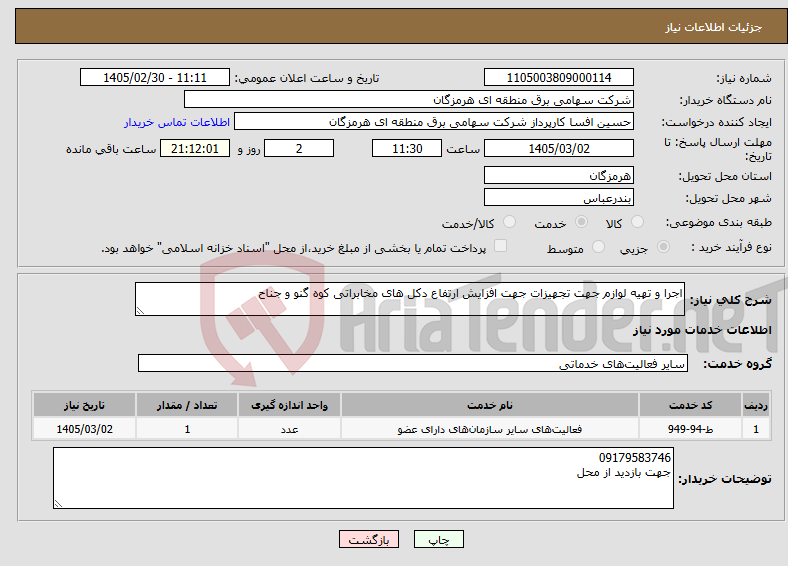Click the delivery province هرمزگان field
The width and height of the screenshot is (788, 566).
(x=558, y=175)
